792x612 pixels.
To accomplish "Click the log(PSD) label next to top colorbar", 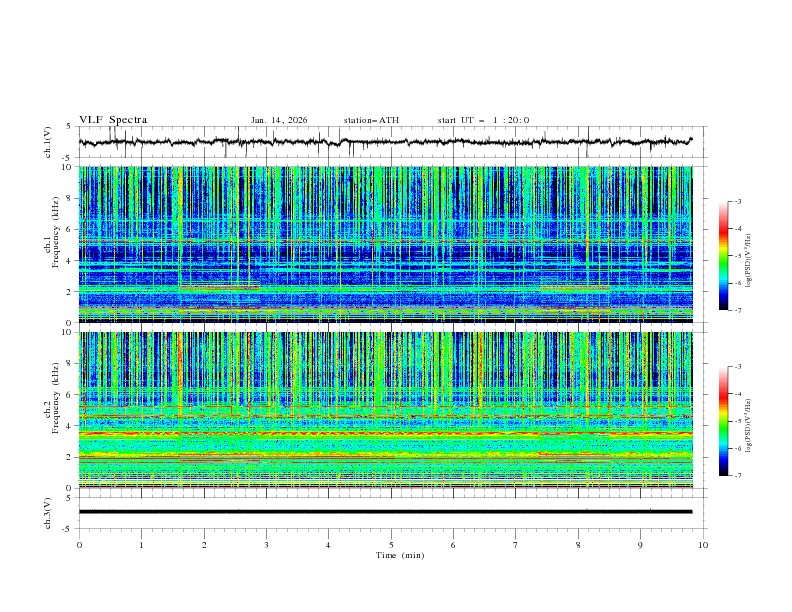I will click(749, 257).
